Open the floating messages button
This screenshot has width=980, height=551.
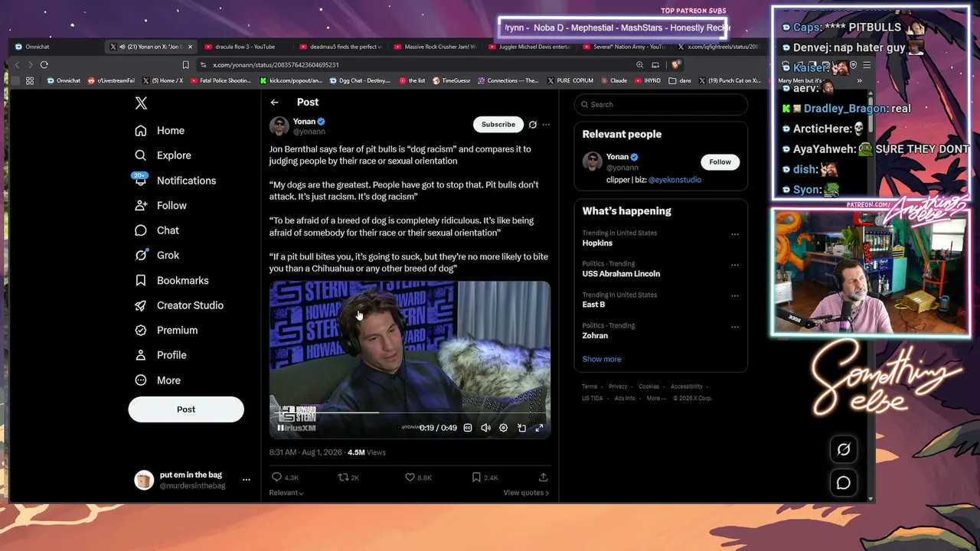844,483
